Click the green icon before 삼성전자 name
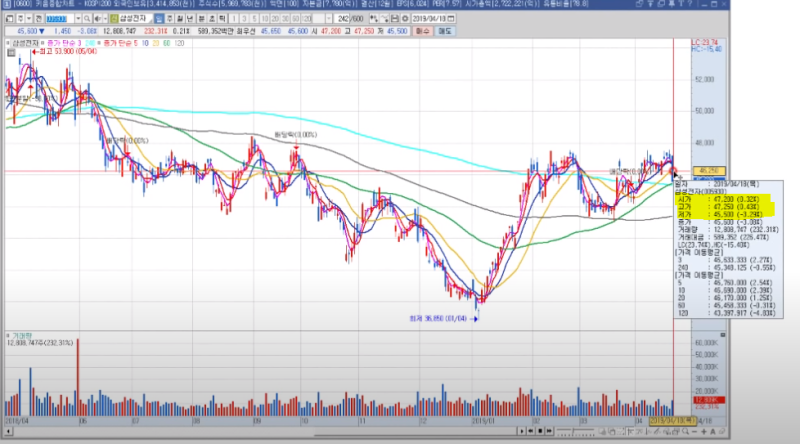The height and width of the screenshot is (444, 800). click(x=114, y=18)
